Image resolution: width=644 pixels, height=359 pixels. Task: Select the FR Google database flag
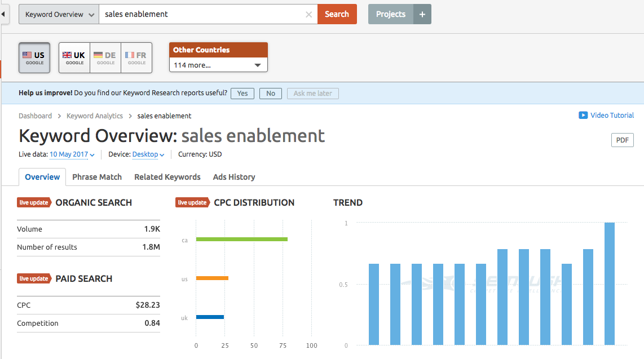click(x=136, y=58)
